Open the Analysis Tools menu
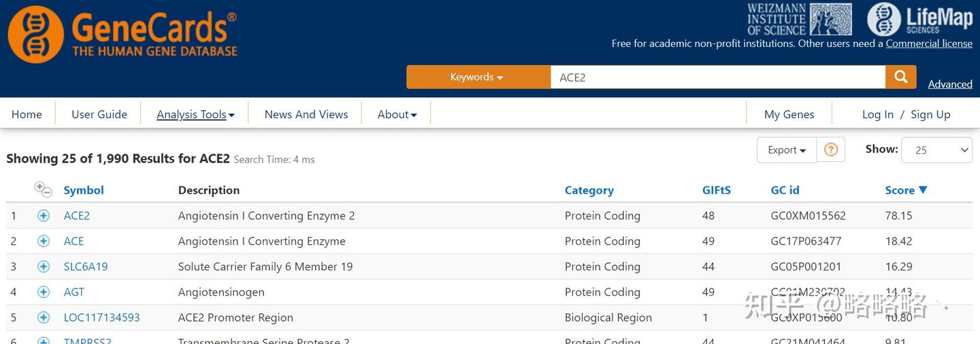This screenshot has width=980, height=344. click(x=195, y=114)
